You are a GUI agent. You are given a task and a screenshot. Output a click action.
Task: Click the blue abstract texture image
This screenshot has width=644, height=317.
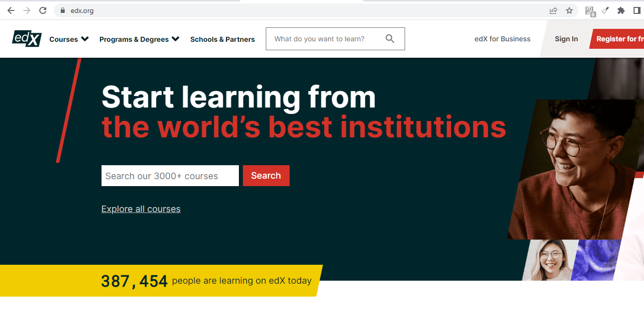click(596, 260)
